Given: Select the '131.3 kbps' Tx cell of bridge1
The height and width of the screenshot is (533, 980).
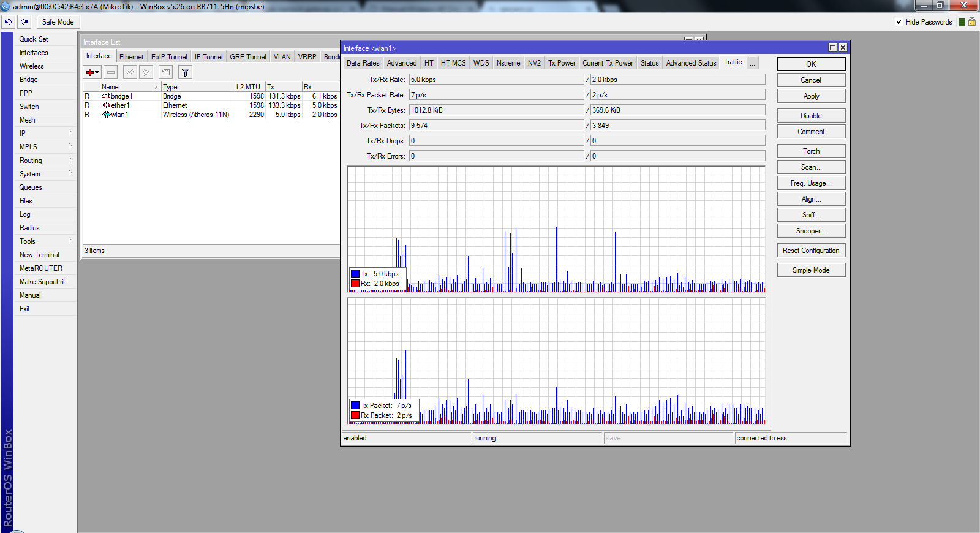Looking at the screenshot, I should 284,96.
